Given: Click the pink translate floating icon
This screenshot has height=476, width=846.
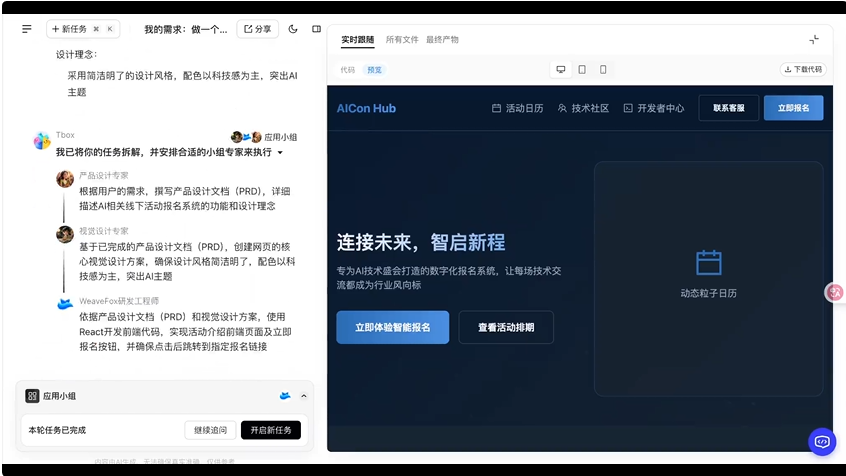Looking at the screenshot, I should coord(835,293).
